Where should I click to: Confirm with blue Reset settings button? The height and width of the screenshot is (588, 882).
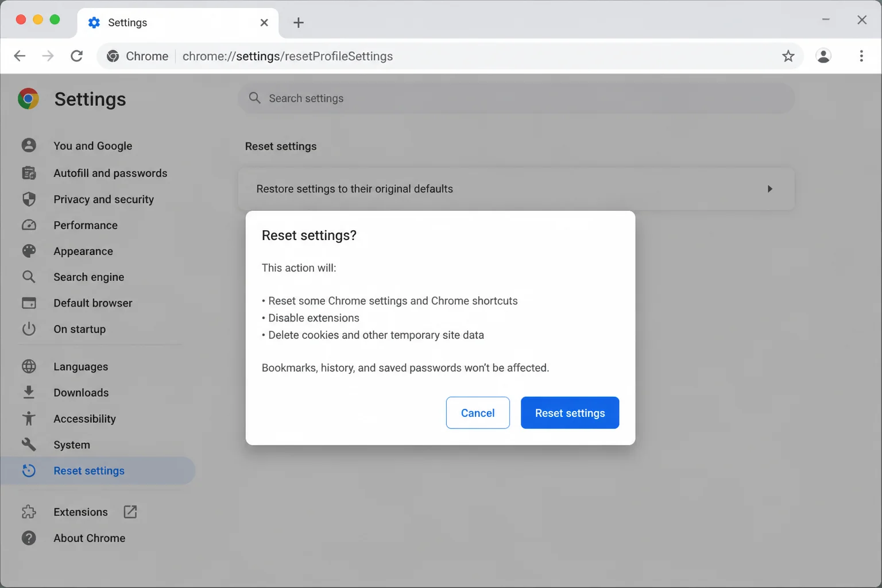coord(570,413)
